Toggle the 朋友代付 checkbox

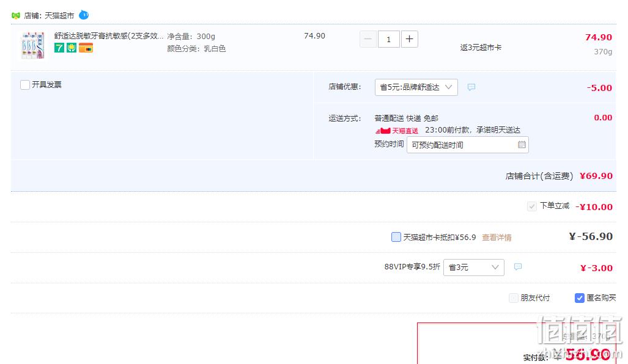[x=514, y=298]
